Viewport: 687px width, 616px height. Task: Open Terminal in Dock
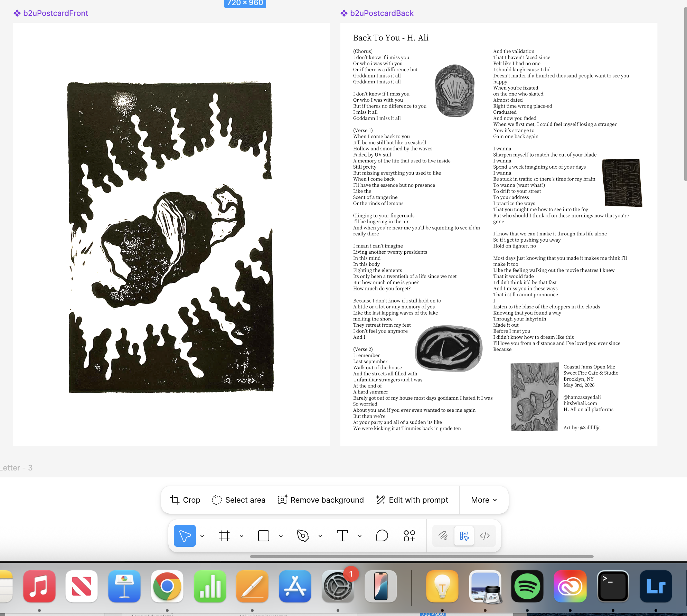613,586
